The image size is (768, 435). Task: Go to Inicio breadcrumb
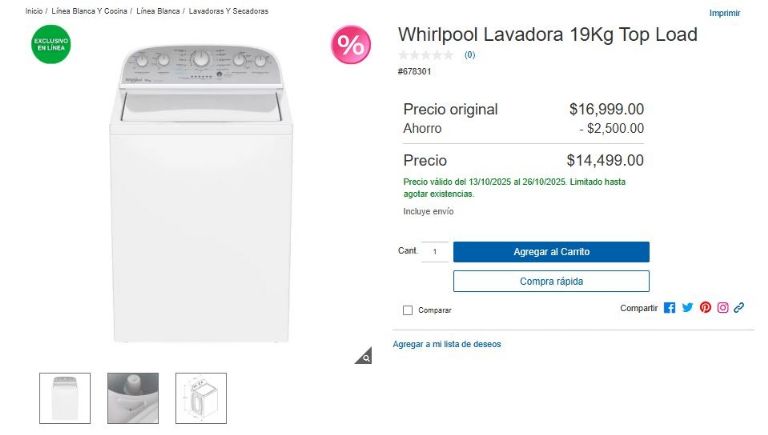[34, 11]
